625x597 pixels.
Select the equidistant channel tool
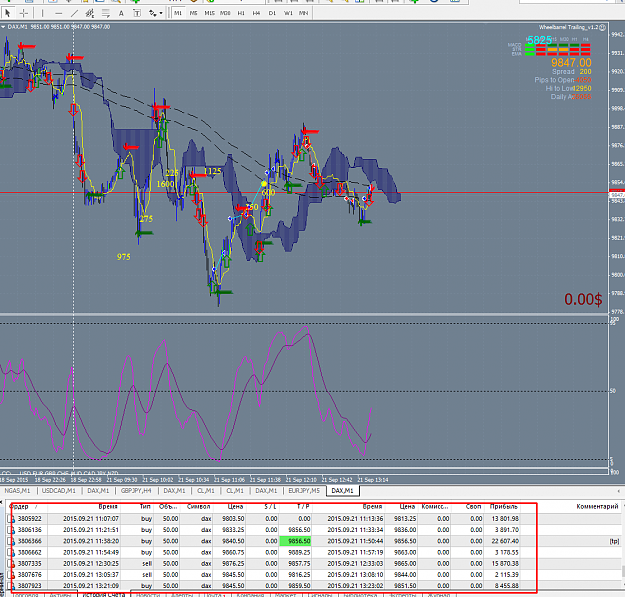(x=90, y=13)
